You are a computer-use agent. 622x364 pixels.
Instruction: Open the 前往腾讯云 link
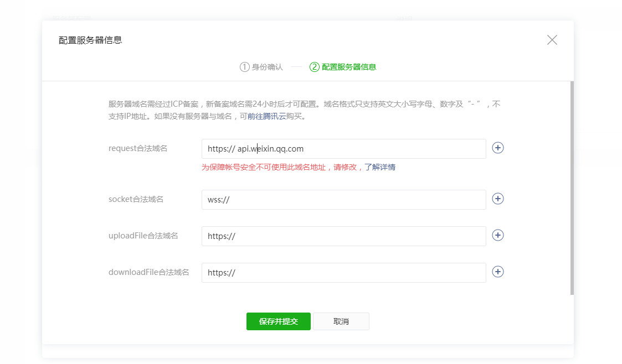coord(266,117)
